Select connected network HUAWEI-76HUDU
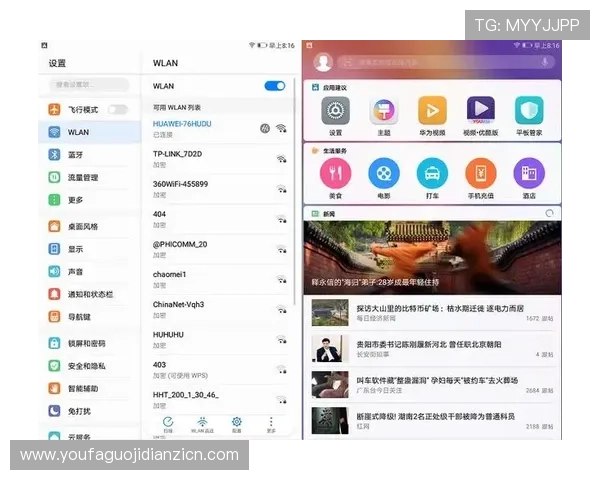This screenshot has width=600, height=480. click(x=218, y=129)
